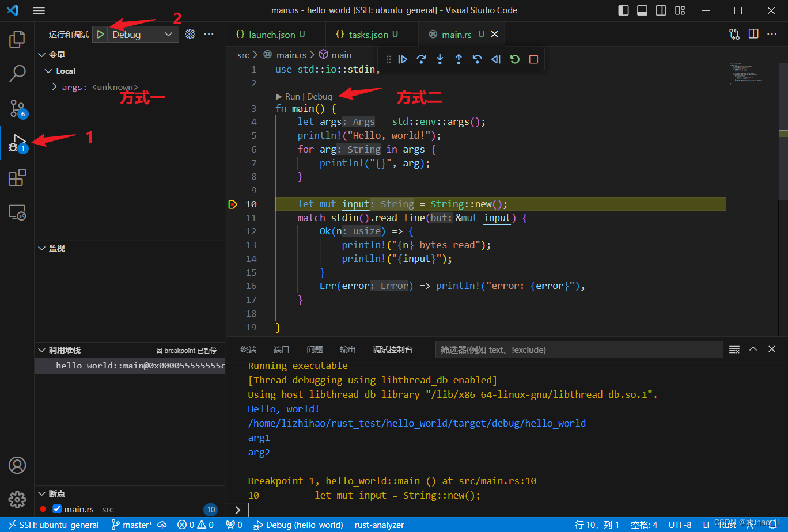Open the Explorer view in activity bar
The image size is (788, 532).
pyautogui.click(x=17, y=39)
